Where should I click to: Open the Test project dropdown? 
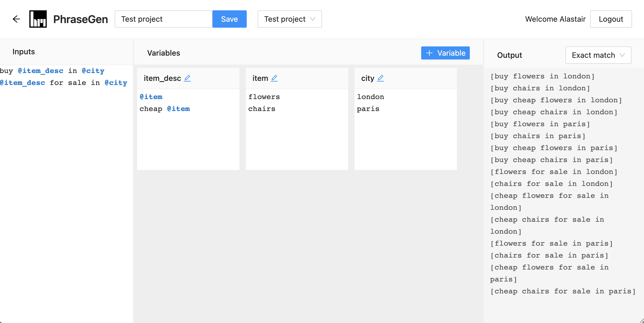(x=289, y=19)
